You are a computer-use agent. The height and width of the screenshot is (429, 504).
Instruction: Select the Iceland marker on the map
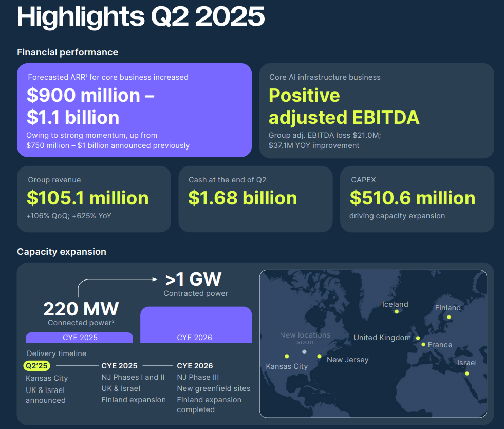396,312
